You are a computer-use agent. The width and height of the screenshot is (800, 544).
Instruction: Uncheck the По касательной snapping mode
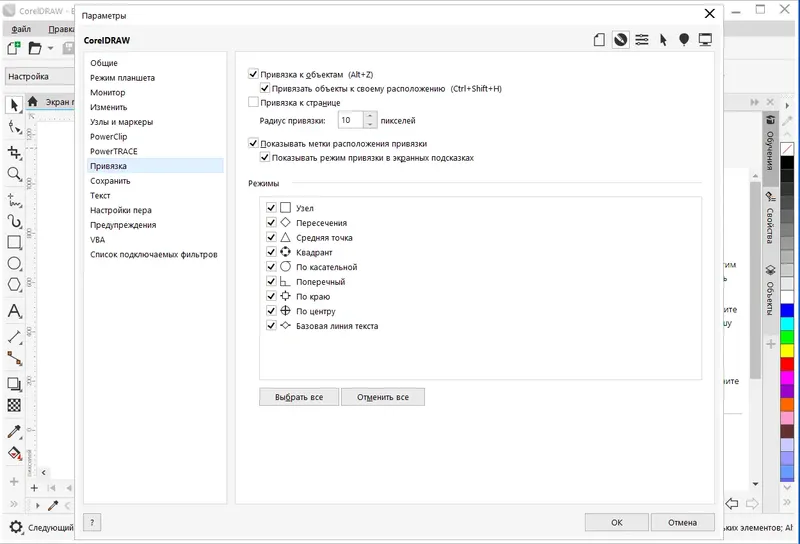pyautogui.click(x=271, y=266)
